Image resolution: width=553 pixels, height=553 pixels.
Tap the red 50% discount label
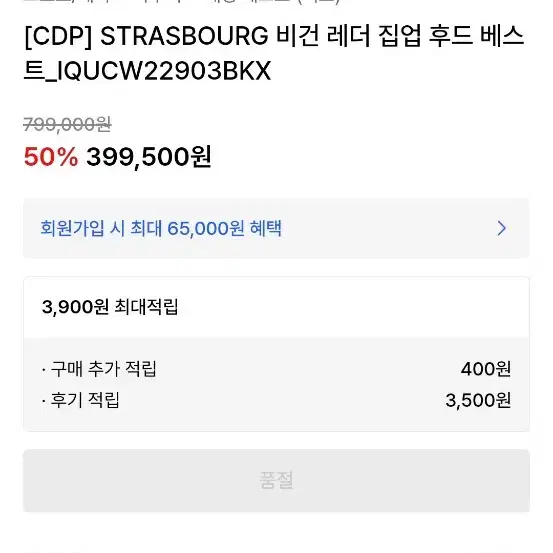tap(51, 157)
